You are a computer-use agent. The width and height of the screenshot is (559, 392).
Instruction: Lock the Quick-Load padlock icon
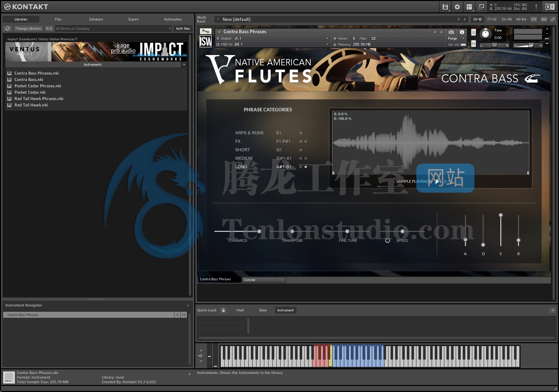pos(223,310)
